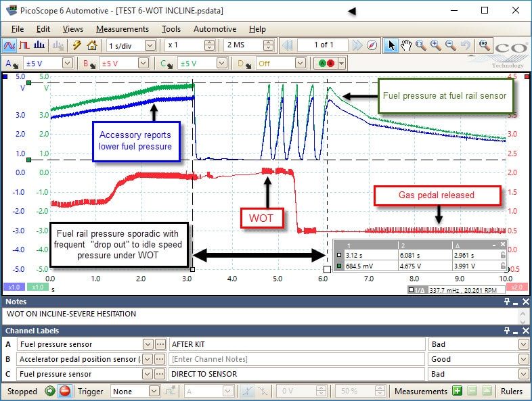Add measurement with green plus button
Screen dimensions: 532x401
458,391
